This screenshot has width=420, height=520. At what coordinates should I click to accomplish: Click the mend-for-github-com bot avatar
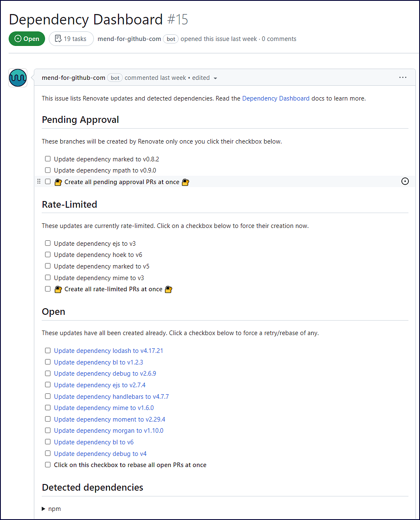click(x=18, y=78)
